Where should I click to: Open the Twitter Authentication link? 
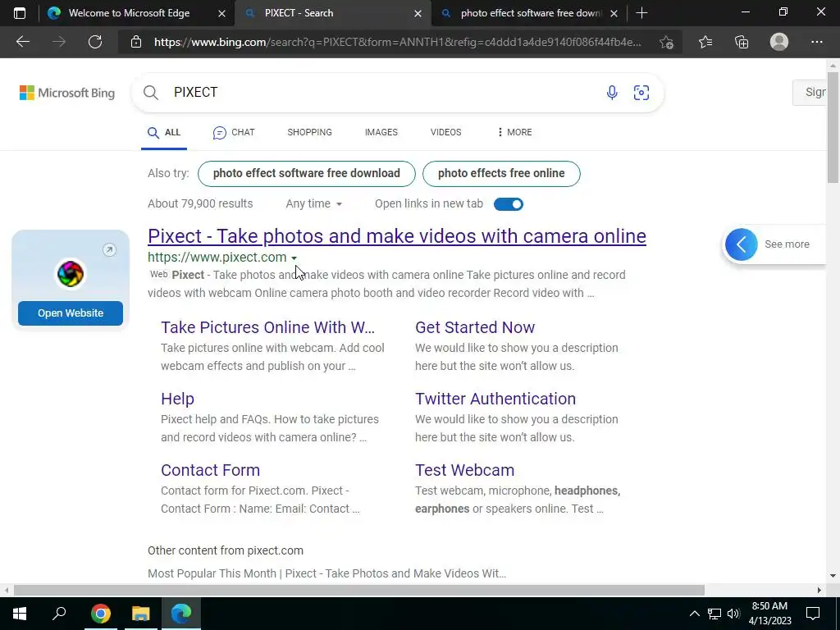click(x=495, y=399)
